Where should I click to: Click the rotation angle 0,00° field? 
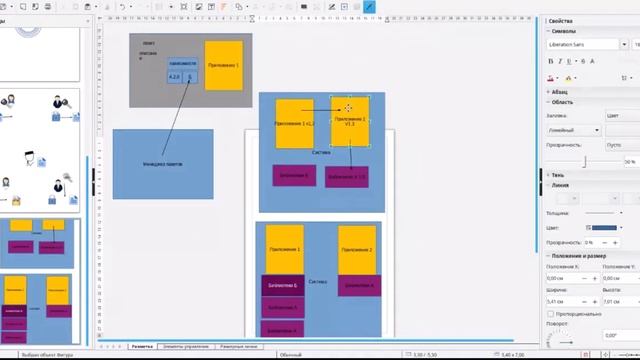(x=621, y=335)
